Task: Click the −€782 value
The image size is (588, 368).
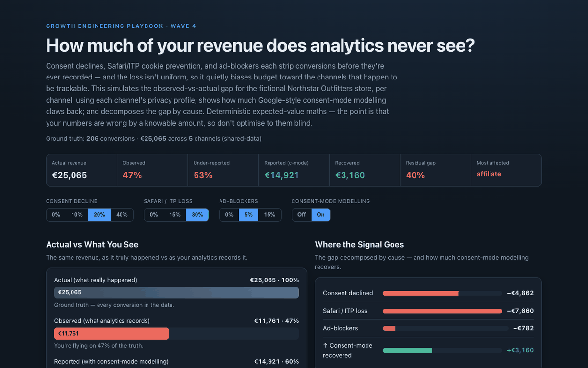Action: pyautogui.click(x=523, y=328)
